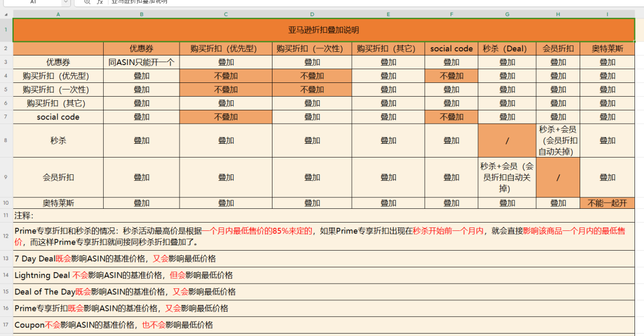Select column A header

[x=58, y=13]
